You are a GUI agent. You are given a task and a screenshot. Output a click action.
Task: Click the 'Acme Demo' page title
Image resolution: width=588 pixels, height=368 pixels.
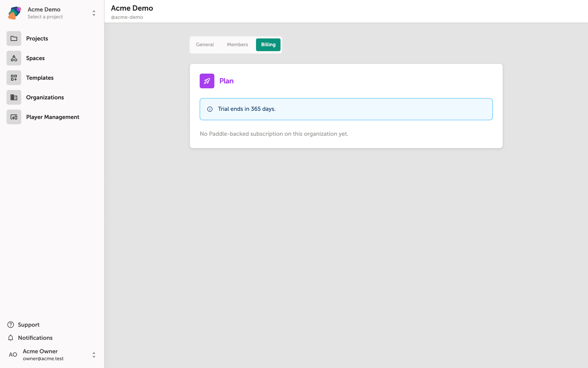[x=132, y=8]
